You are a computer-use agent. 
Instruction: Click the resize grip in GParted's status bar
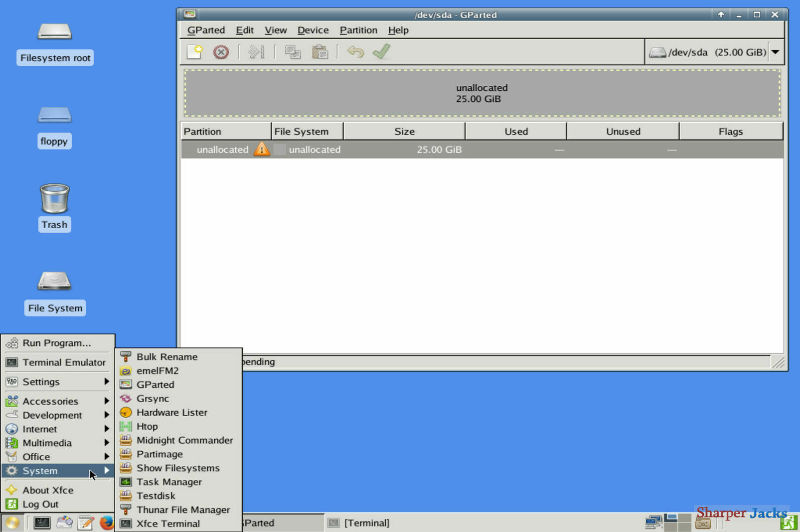click(778, 362)
